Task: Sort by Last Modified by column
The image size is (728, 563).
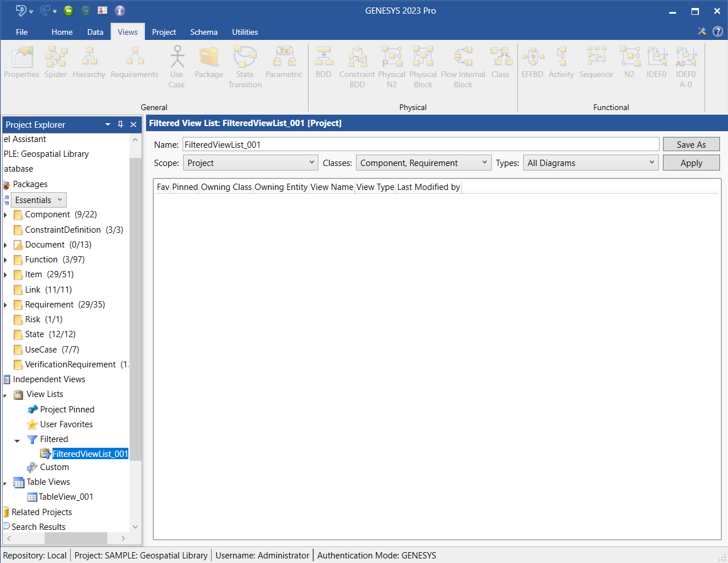Action: [x=428, y=187]
